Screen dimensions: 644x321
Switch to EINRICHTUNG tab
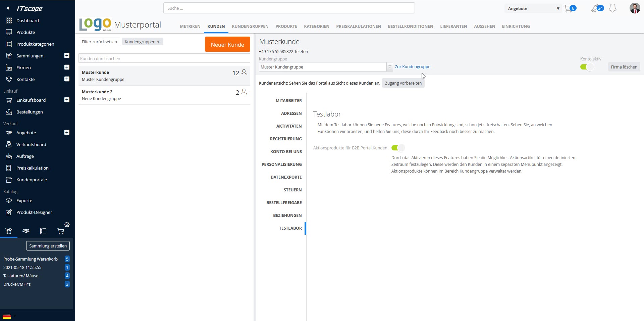[x=516, y=26]
